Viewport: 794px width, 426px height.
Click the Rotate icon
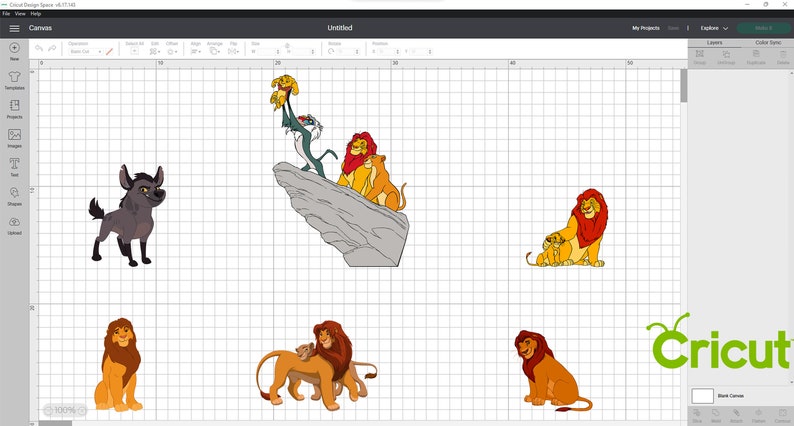pos(331,51)
